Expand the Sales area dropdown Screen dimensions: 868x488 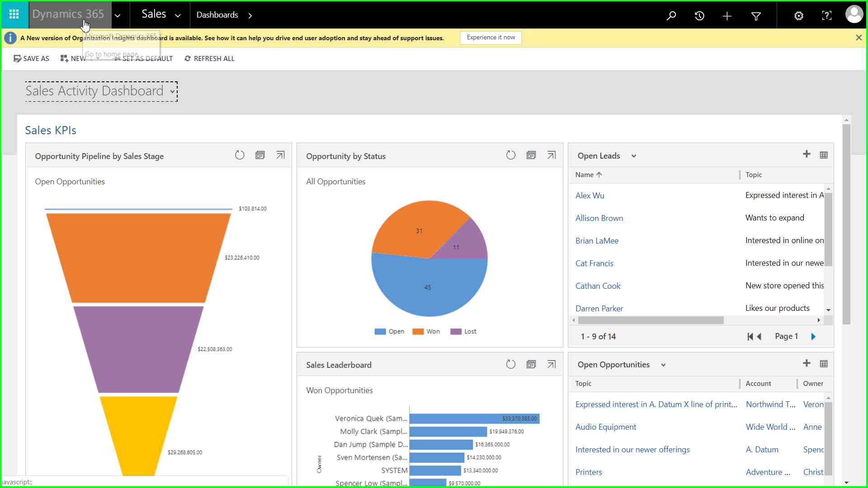coord(178,15)
